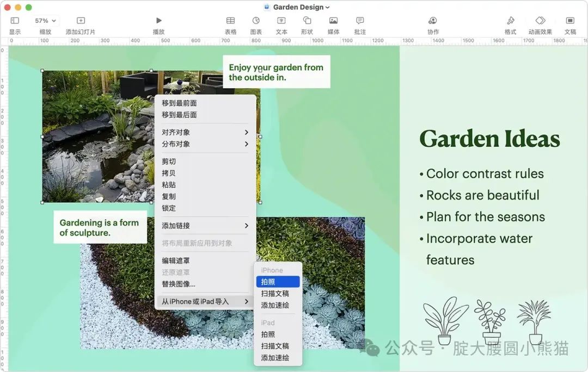Select 拍照 under iPhone in submenu

point(278,282)
